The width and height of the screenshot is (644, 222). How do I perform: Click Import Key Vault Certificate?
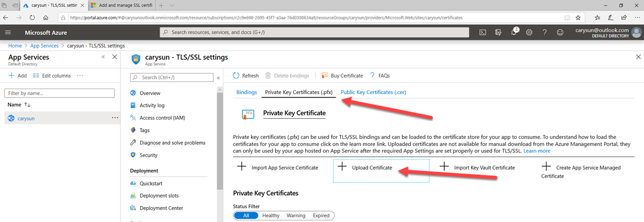click(x=477, y=167)
